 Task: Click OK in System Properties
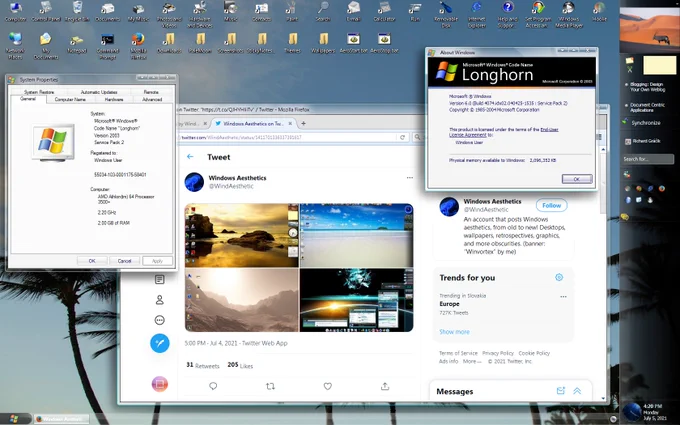tap(92, 261)
